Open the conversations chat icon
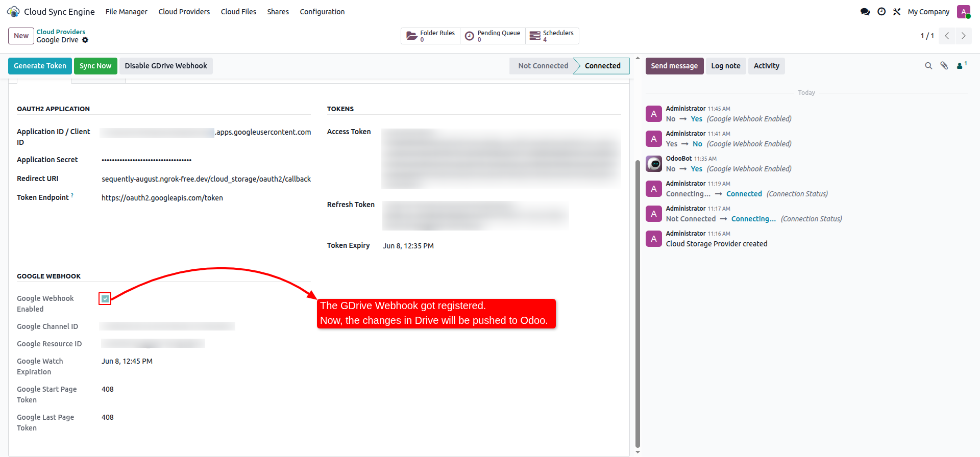The height and width of the screenshot is (457, 980). tap(865, 12)
